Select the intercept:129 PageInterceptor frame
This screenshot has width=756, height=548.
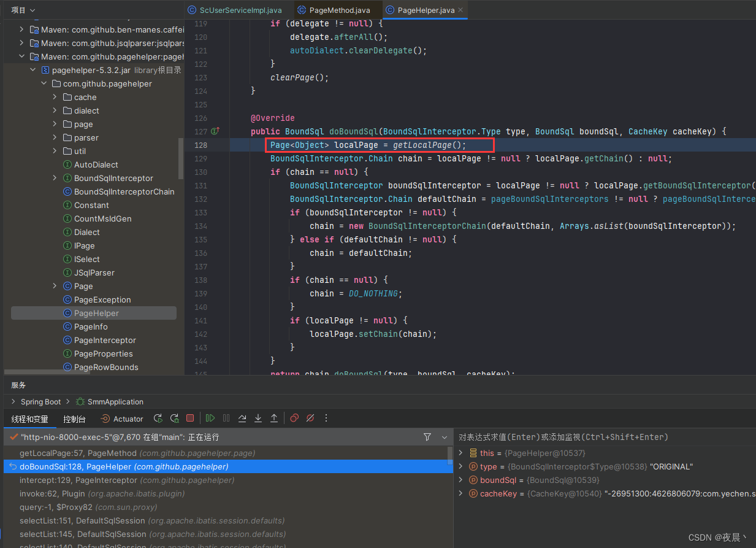click(227, 480)
